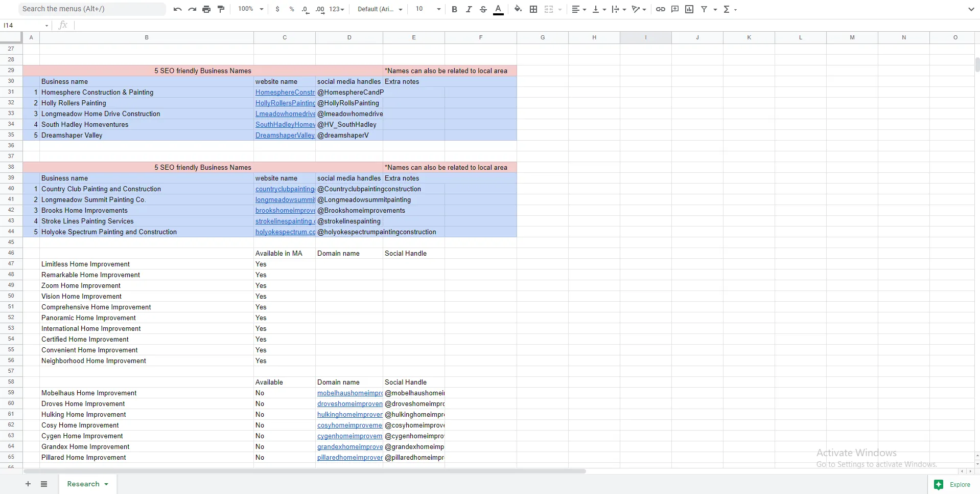Open the strokelinespainting website link
Screen dimensions: 980x494
(x=285, y=221)
